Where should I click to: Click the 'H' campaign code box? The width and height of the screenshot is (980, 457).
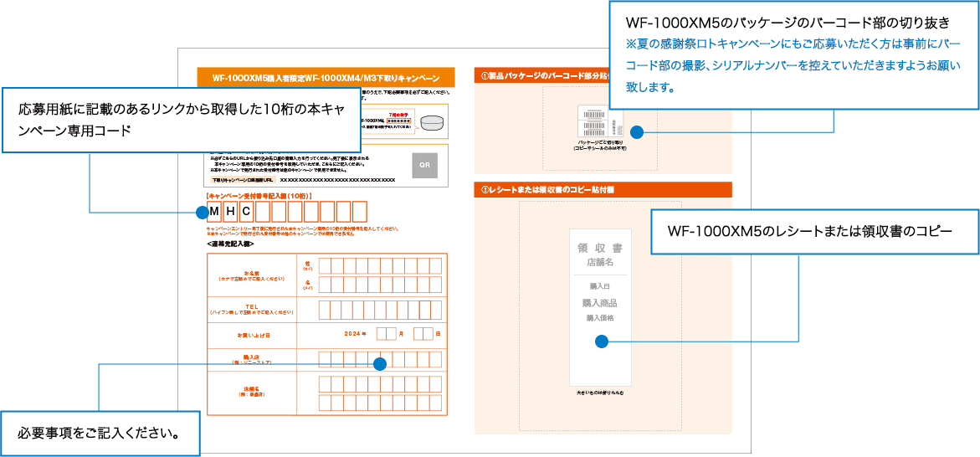tap(230, 211)
